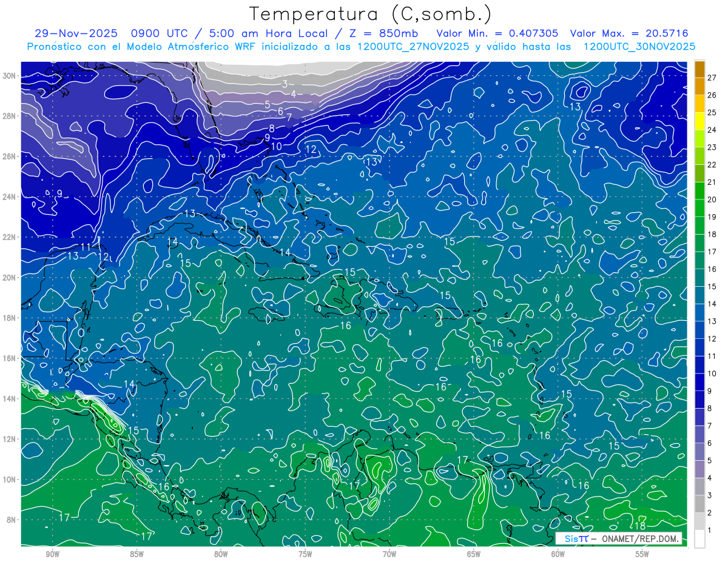Image resolution: width=728 pixels, height=562 pixels.
Task: Click the 70W longitude label
Action: [x=389, y=554]
